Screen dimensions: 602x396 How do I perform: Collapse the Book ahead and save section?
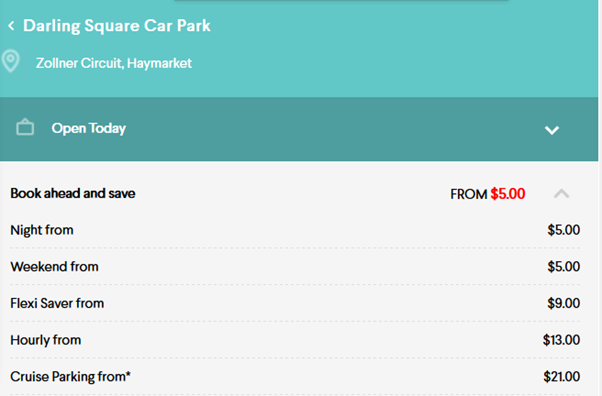coord(561,193)
